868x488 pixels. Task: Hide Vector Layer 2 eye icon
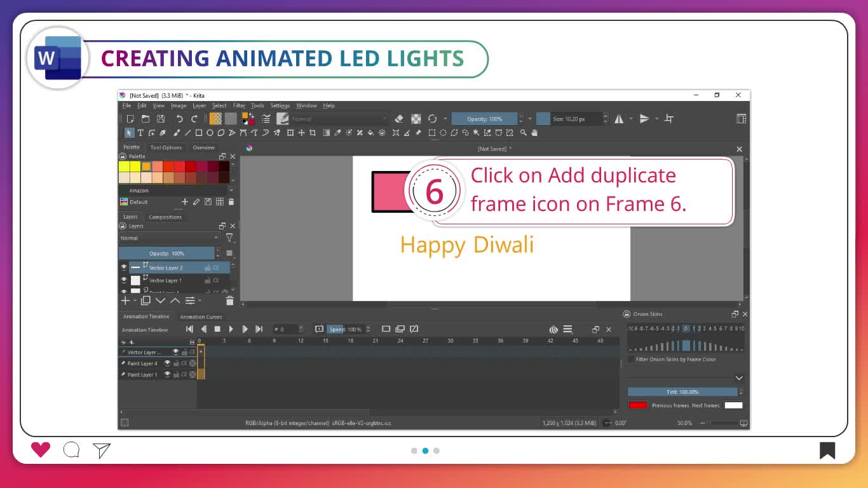[x=124, y=268]
